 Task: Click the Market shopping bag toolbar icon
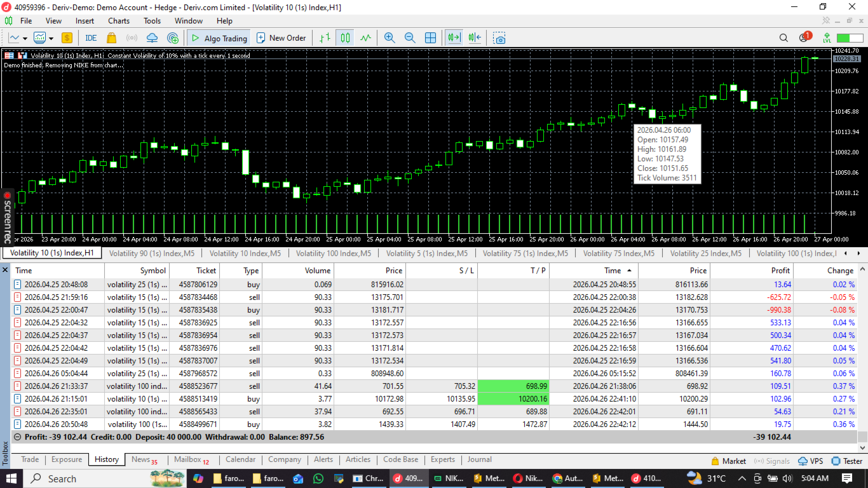pyautogui.click(x=112, y=38)
